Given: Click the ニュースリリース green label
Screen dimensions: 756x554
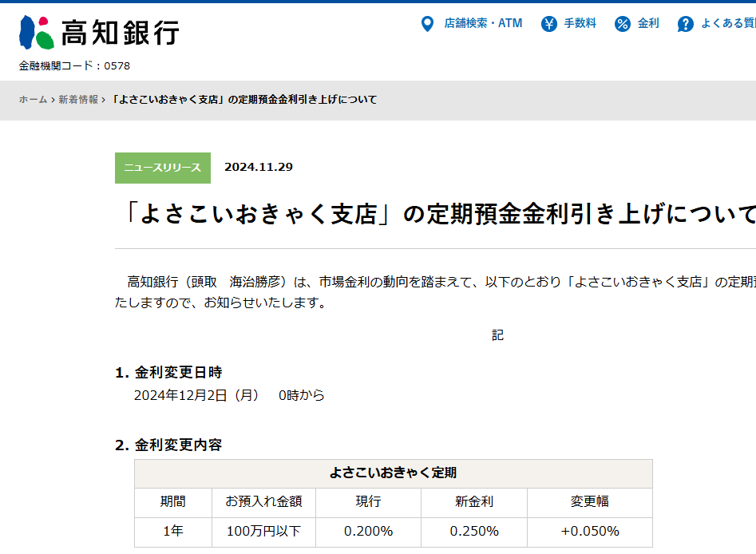Looking at the screenshot, I should (163, 168).
